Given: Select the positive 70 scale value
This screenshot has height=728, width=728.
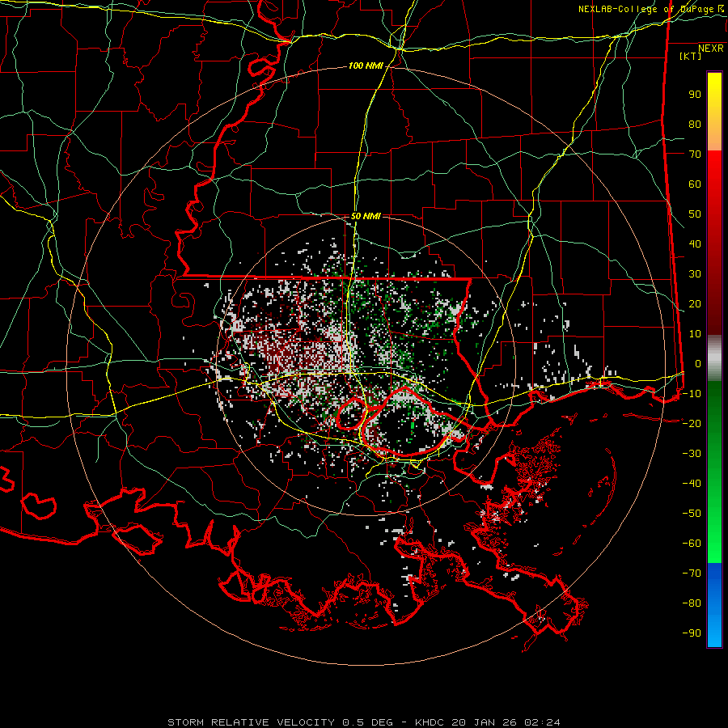Looking at the screenshot, I should [x=695, y=154].
